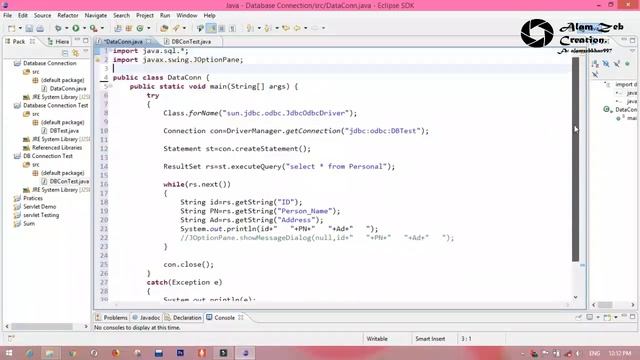Open the New file dropdown arrow
The height and width of the screenshot is (360, 640).
20,28
